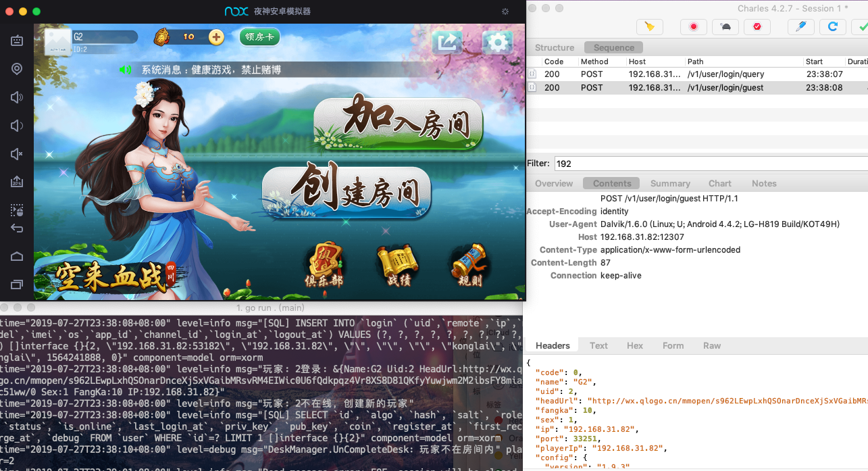Mute sound in Nox sidebar
Viewport: 868px width, 471px height.
pyautogui.click(x=17, y=154)
